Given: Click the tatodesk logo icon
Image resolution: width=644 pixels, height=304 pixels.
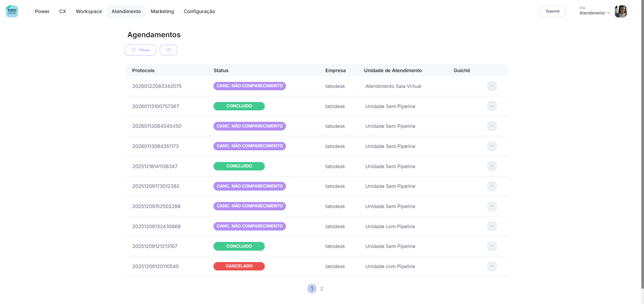Looking at the screenshot, I should point(12,11).
